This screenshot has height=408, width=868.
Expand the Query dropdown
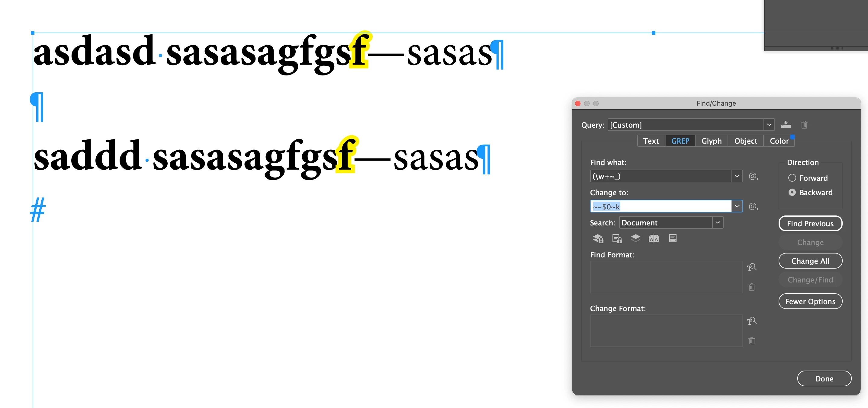click(x=769, y=125)
